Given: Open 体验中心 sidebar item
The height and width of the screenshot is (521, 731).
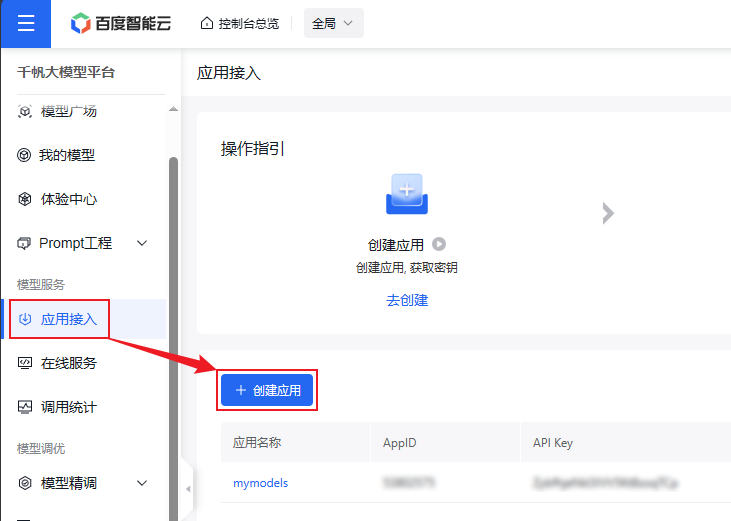Looking at the screenshot, I should point(69,199).
